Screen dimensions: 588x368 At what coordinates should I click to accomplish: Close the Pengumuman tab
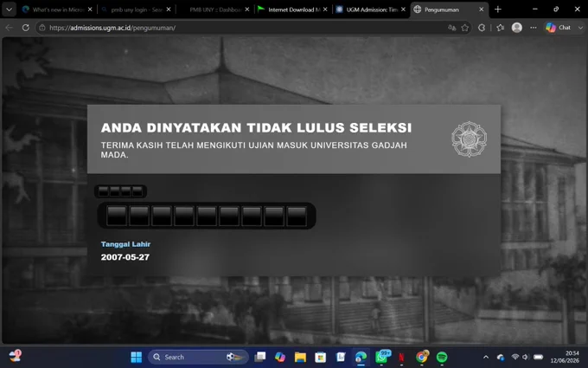482,10
